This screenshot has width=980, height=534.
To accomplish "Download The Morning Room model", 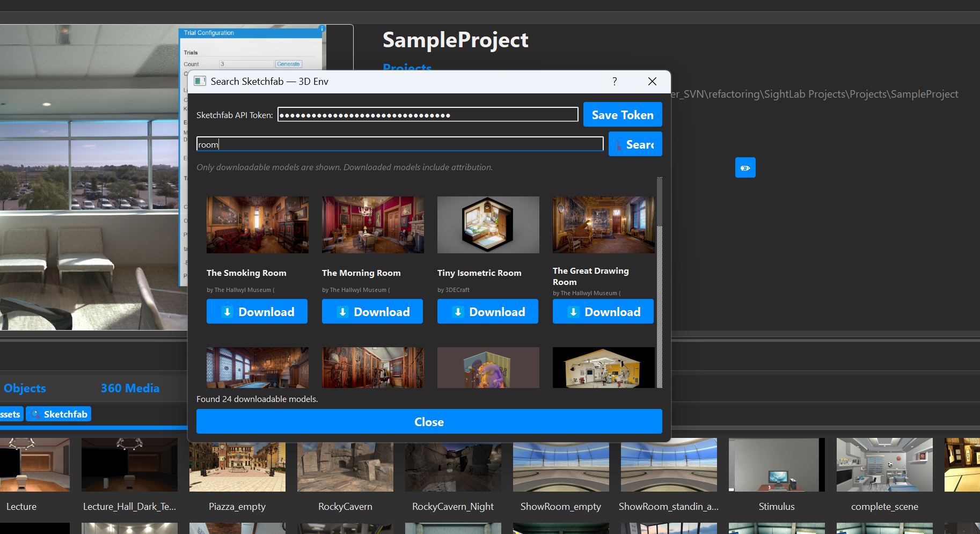I will click(x=372, y=312).
